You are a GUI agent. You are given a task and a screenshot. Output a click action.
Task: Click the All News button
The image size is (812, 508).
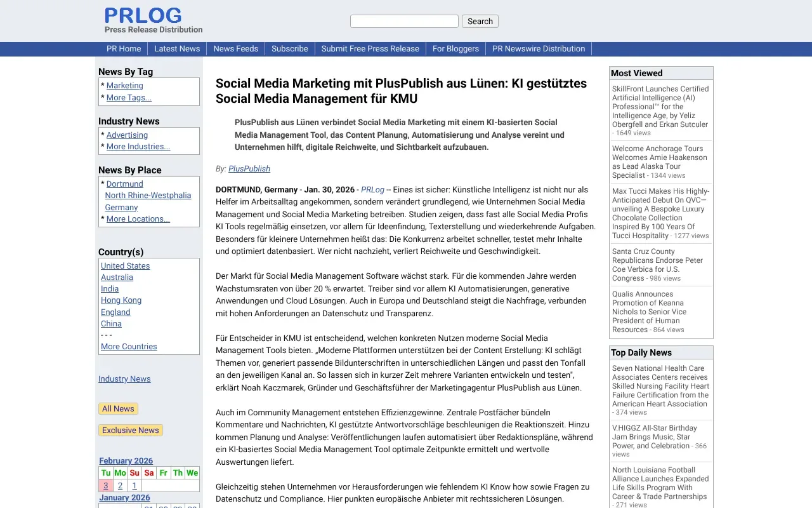coord(118,409)
